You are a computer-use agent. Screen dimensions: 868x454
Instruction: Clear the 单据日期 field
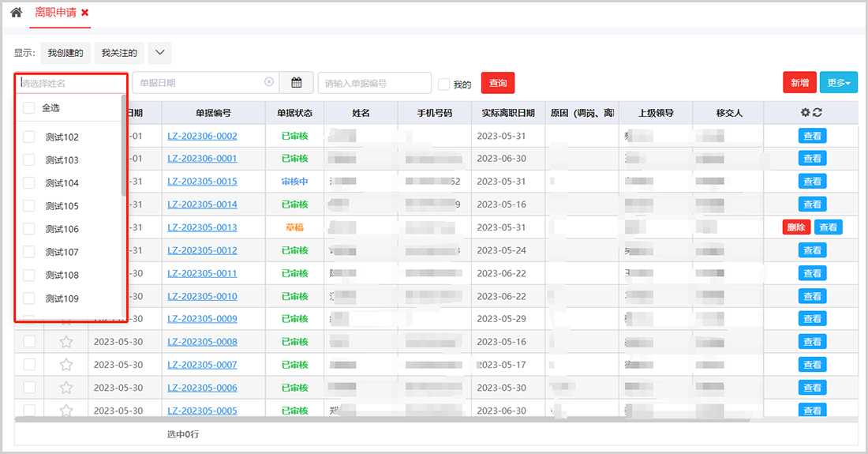[269, 82]
